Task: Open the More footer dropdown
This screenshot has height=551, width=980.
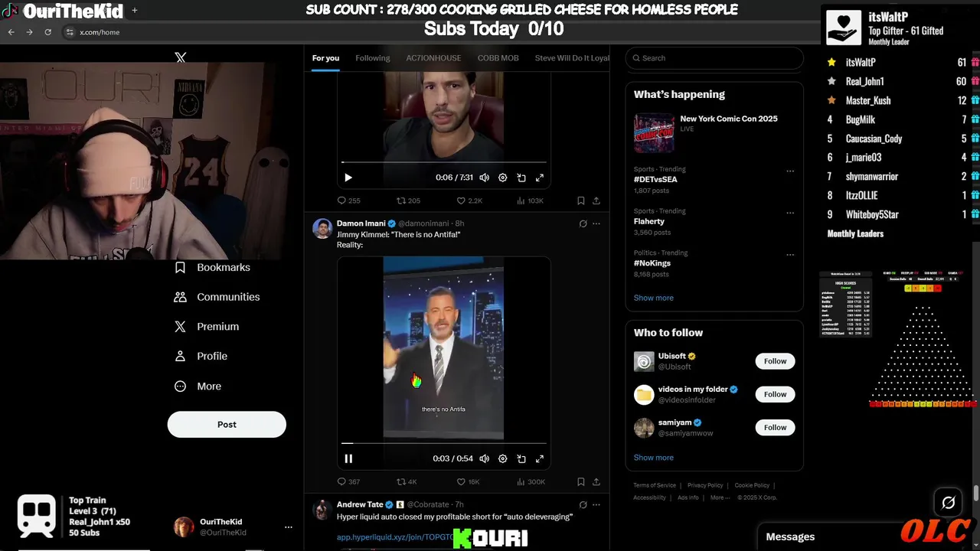Action: 720,497
